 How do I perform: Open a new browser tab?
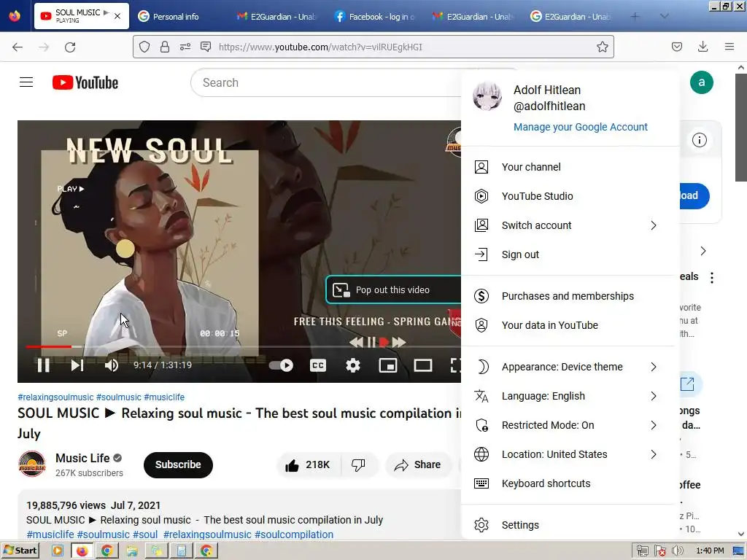[x=635, y=17]
